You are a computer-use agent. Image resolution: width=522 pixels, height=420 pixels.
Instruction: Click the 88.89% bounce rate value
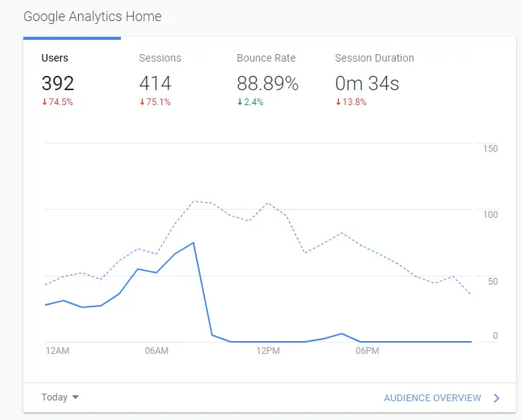[x=267, y=83]
